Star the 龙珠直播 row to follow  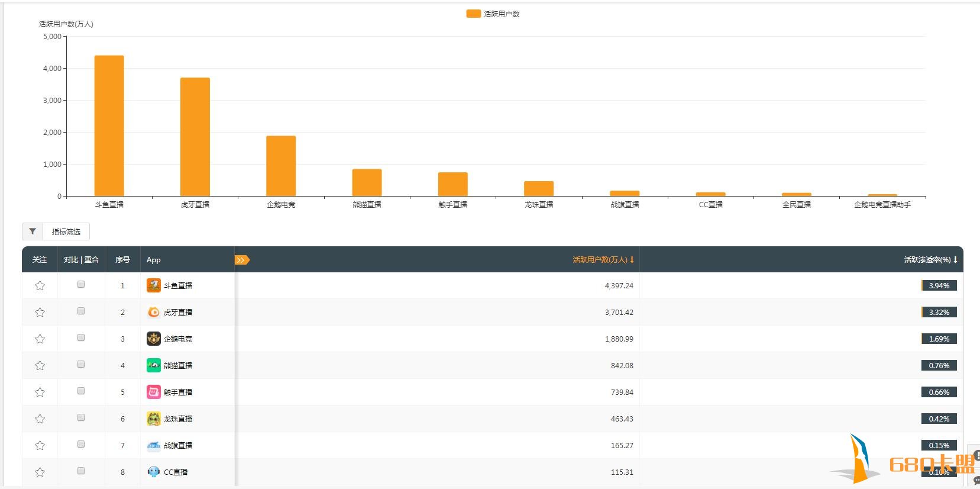40,419
